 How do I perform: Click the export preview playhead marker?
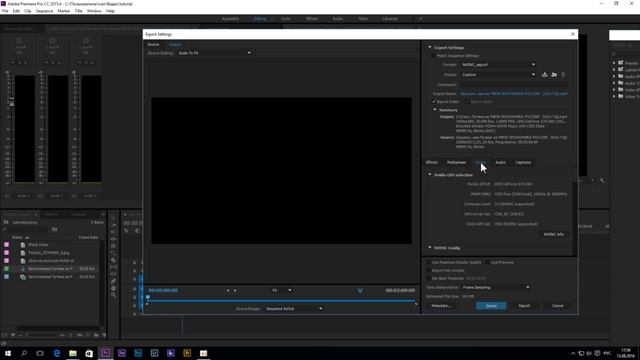click(x=148, y=297)
